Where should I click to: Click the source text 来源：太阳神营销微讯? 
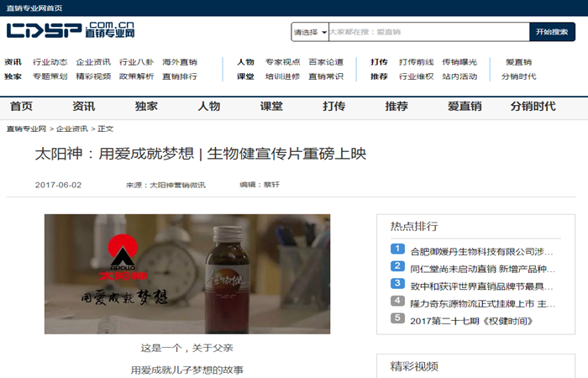coord(165,186)
